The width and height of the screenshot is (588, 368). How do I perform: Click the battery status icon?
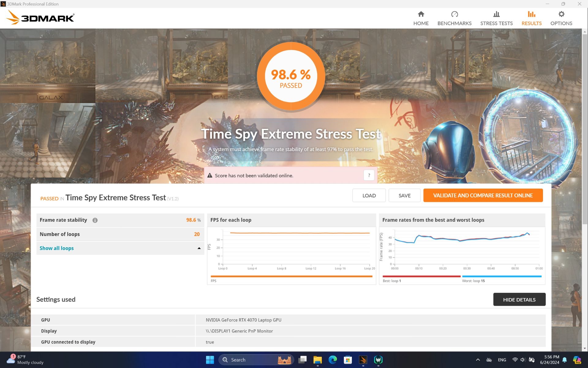(531, 360)
